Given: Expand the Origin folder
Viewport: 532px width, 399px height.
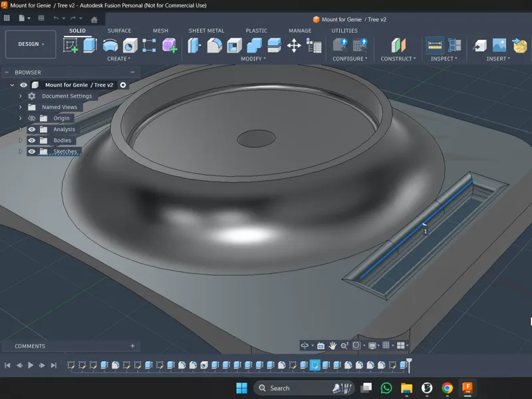Looking at the screenshot, I should click(21, 118).
